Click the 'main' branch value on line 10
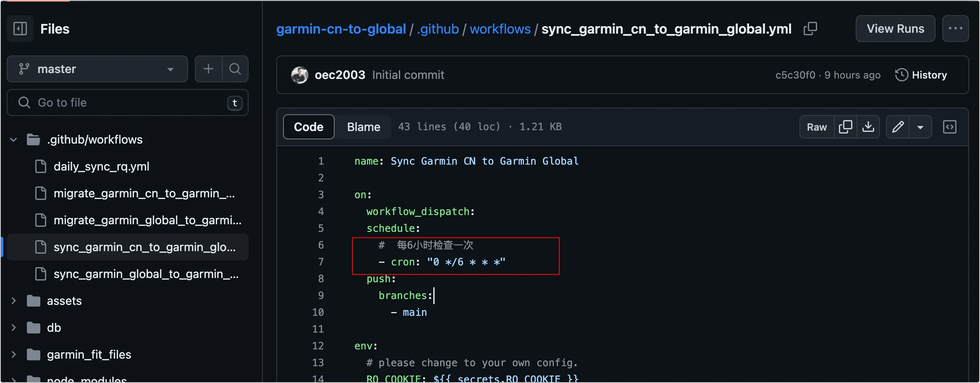Image resolution: width=980 pixels, height=383 pixels. pos(415,312)
